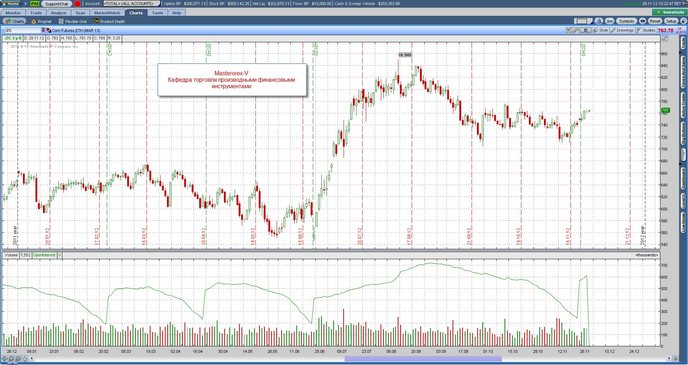Click the link arrows icon beside Symbols

pos(642,21)
